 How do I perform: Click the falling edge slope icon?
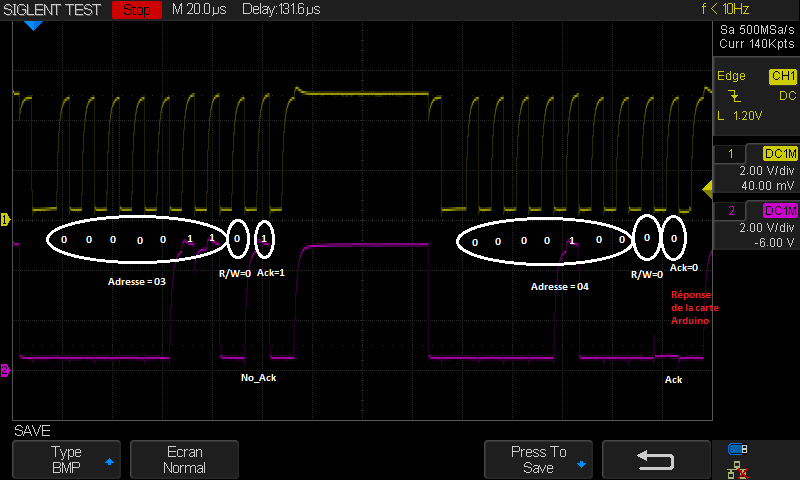(x=735, y=96)
